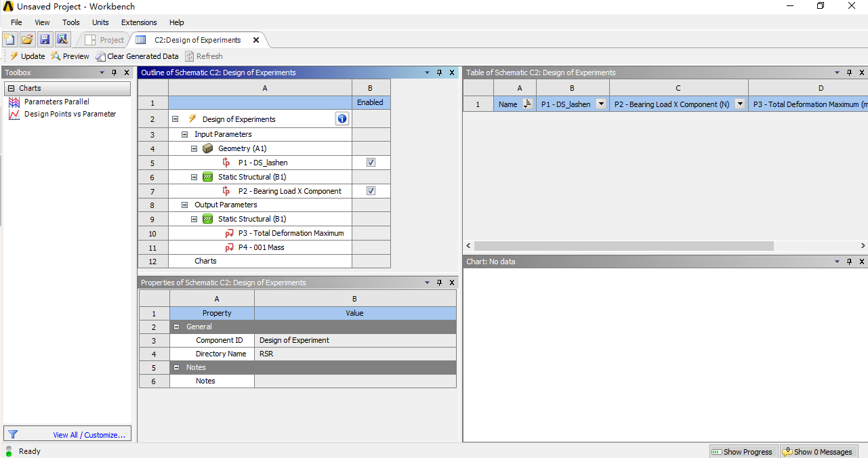The width and height of the screenshot is (868, 458).
Task: Click the info icon beside Design of Experiments
Action: pos(342,119)
